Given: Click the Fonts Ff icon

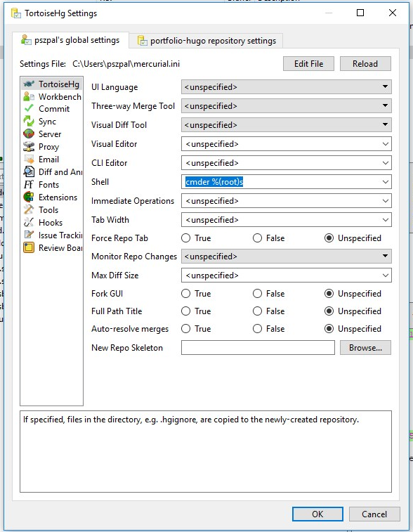Looking at the screenshot, I should click(29, 185).
